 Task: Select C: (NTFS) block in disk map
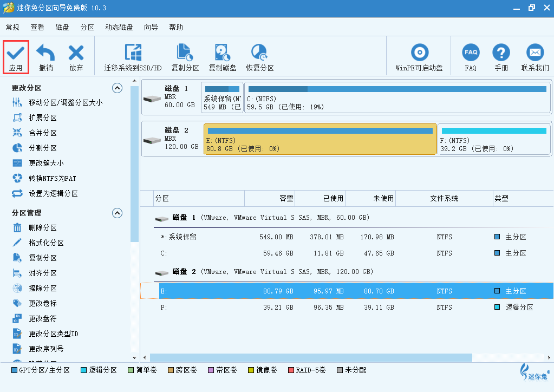click(398, 97)
